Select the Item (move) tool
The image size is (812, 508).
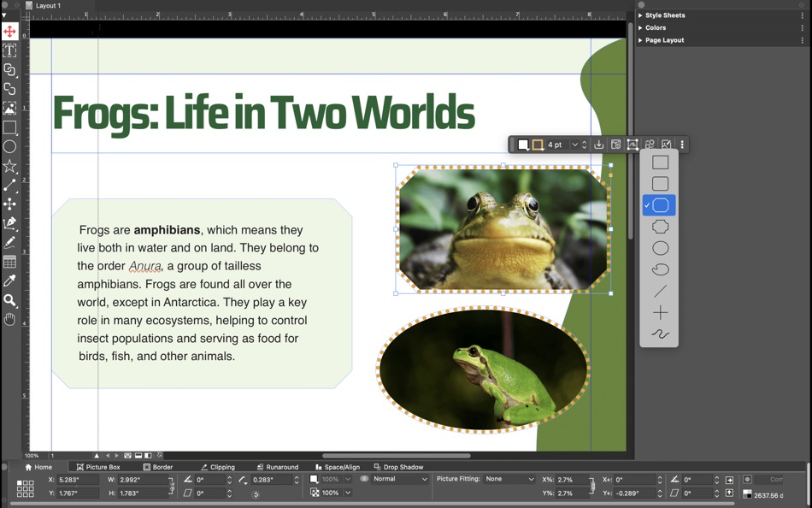tap(9, 31)
